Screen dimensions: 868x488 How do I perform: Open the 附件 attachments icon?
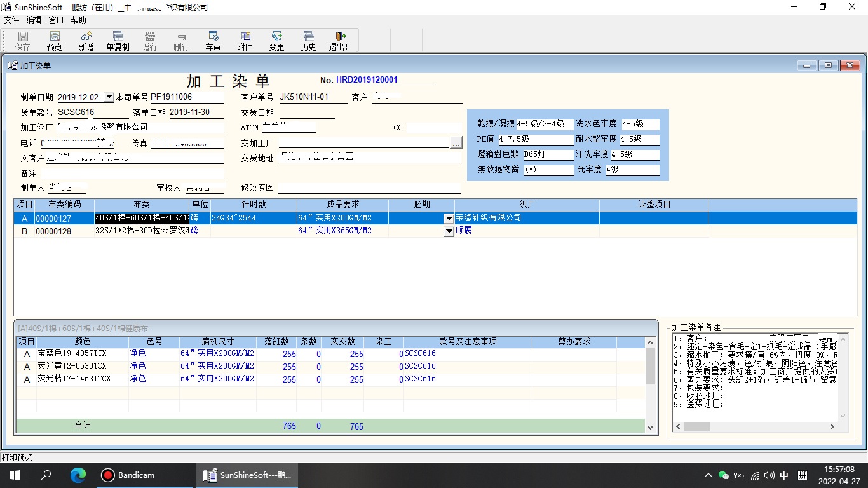click(x=245, y=41)
